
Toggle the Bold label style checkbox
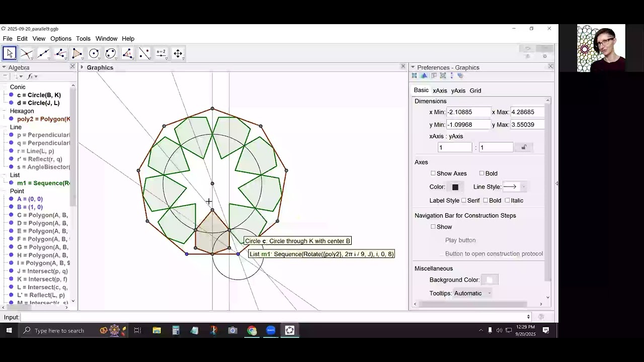(486, 201)
